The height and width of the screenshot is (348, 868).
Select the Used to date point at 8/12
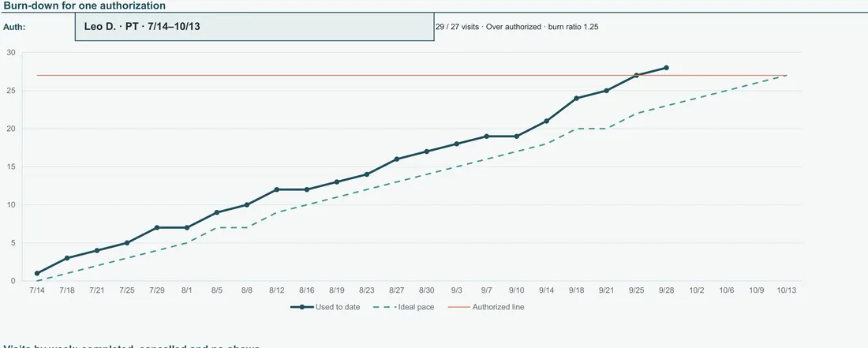click(x=277, y=189)
